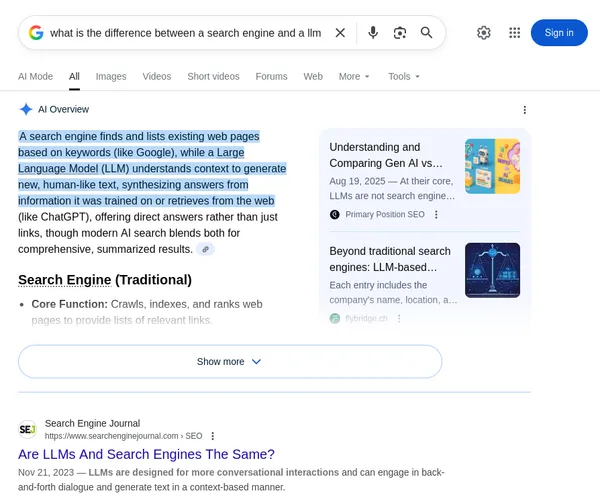600x503 pixels.
Task: Expand AI Overview with Show more
Action: tap(230, 361)
